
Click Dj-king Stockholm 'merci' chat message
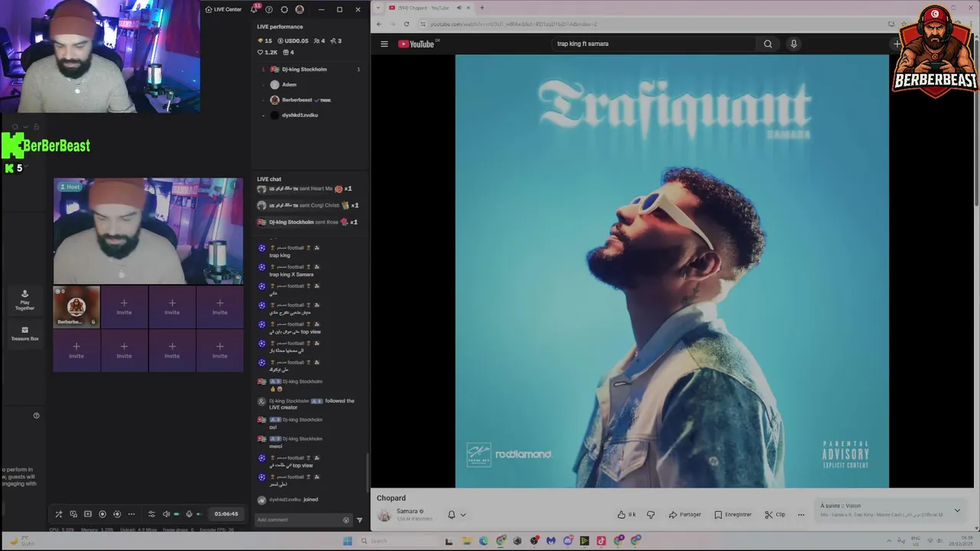(276, 446)
